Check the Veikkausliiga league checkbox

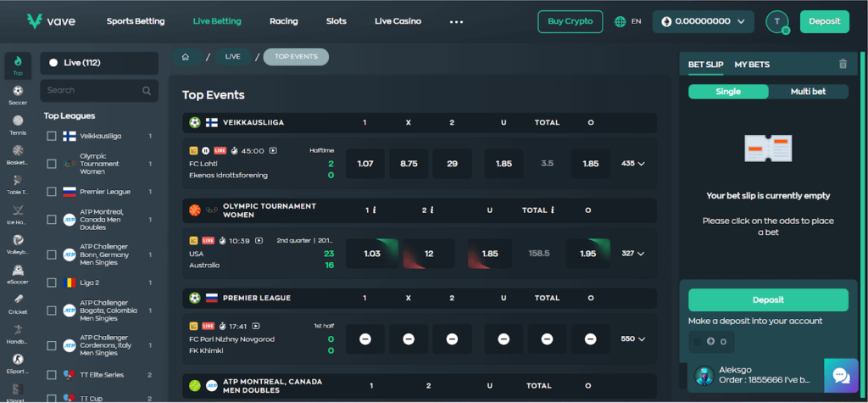(x=52, y=136)
